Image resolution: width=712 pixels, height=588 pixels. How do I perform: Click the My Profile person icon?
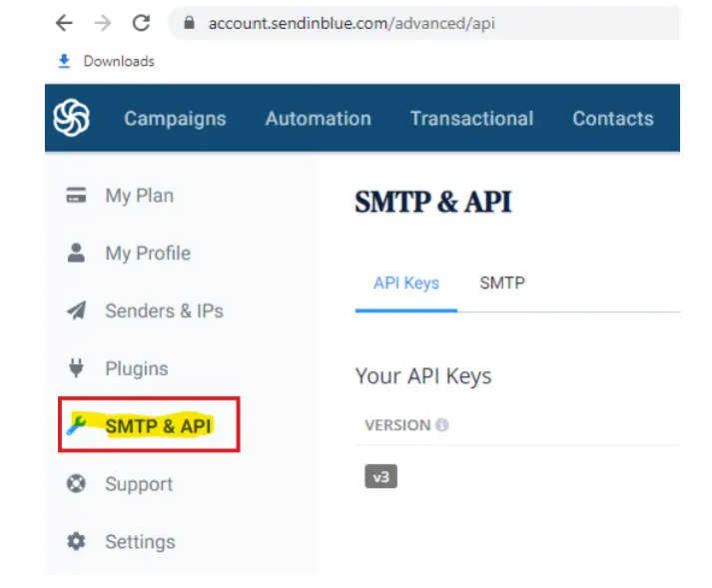tap(76, 253)
